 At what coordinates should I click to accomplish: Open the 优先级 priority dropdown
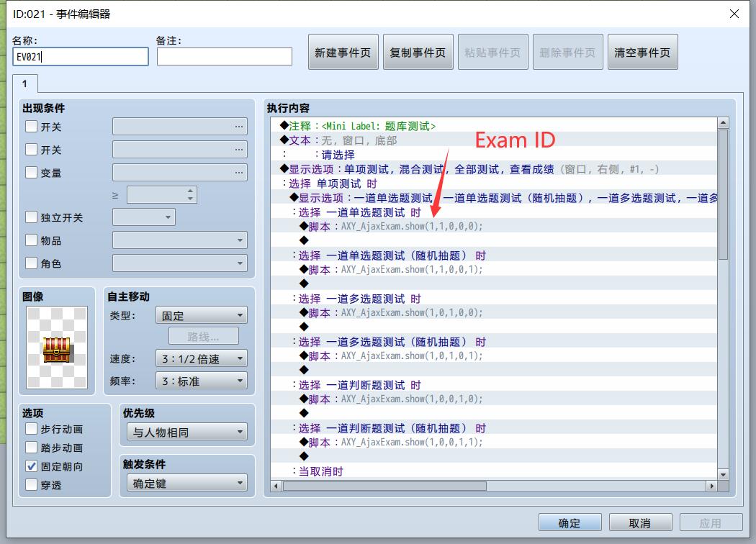pos(187,432)
